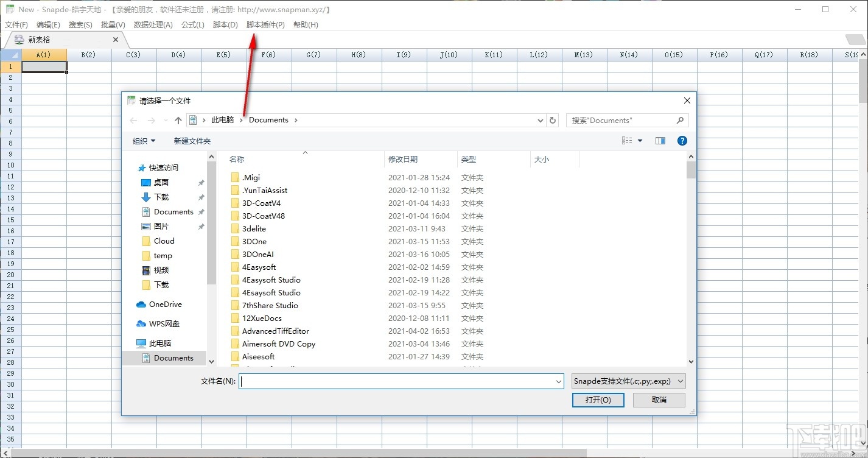Select the 4Easysoft folder

coord(253,267)
